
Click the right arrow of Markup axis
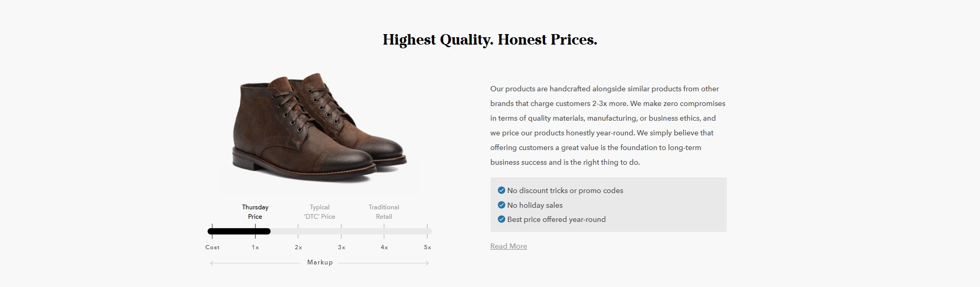point(428,263)
